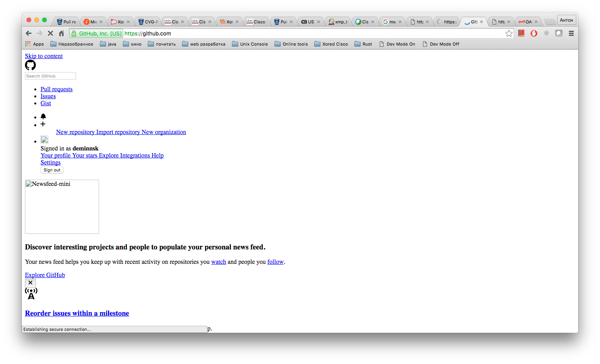Open the java bookmarks folder
The width and height of the screenshot is (600, 364).
108,44
